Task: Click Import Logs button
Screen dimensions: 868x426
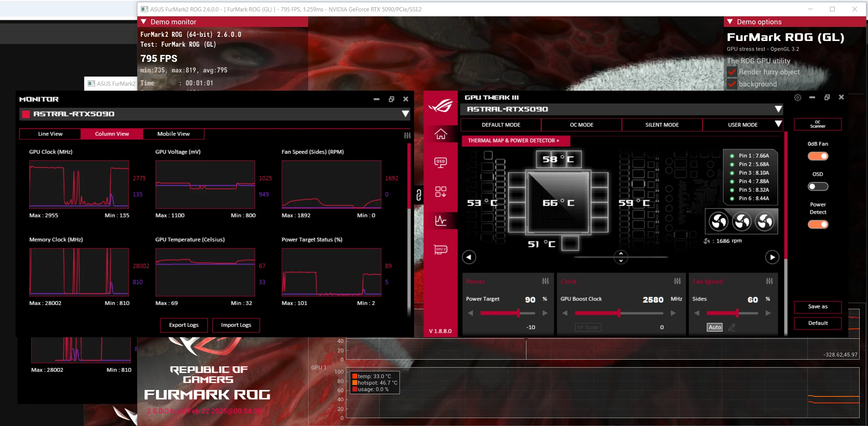Action: click(236, 325)
